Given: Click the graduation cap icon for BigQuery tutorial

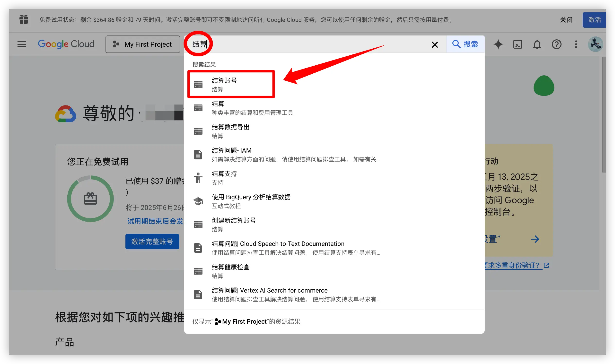Looking at the screenshot, I should pos(198,201).
